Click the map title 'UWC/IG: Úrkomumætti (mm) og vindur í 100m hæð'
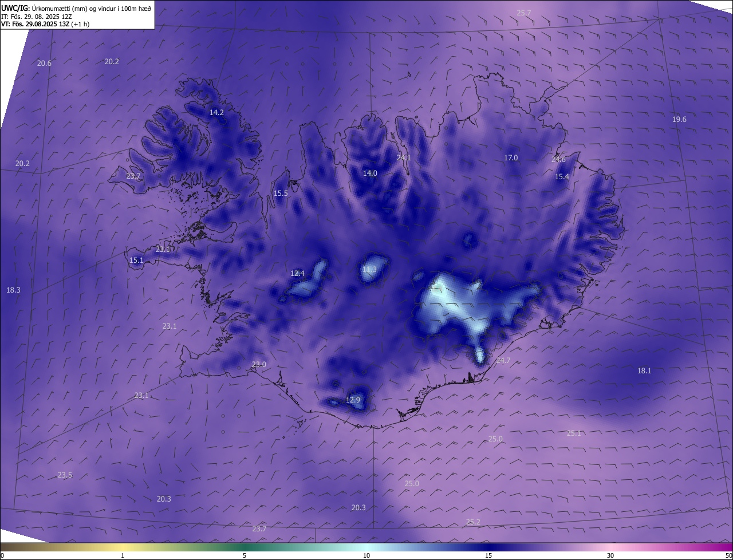 [x=76, y=8]
